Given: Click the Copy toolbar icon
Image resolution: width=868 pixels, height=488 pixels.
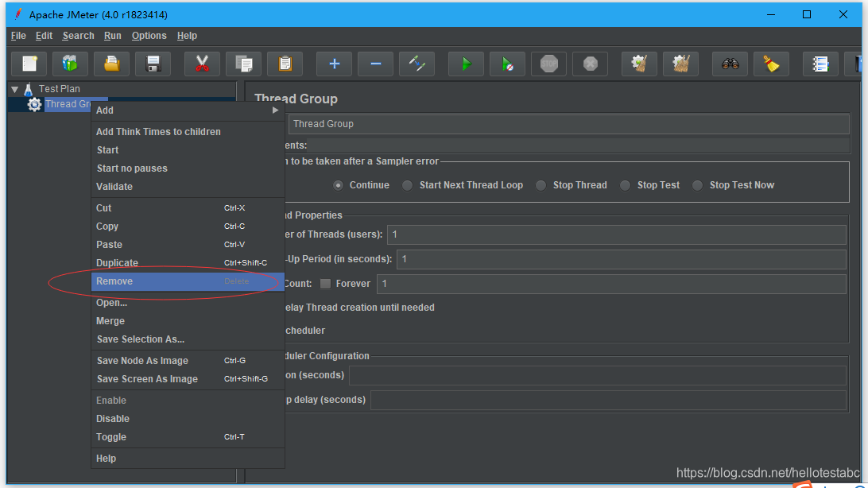Looking at the screenshot, I should tap(243, 64).
